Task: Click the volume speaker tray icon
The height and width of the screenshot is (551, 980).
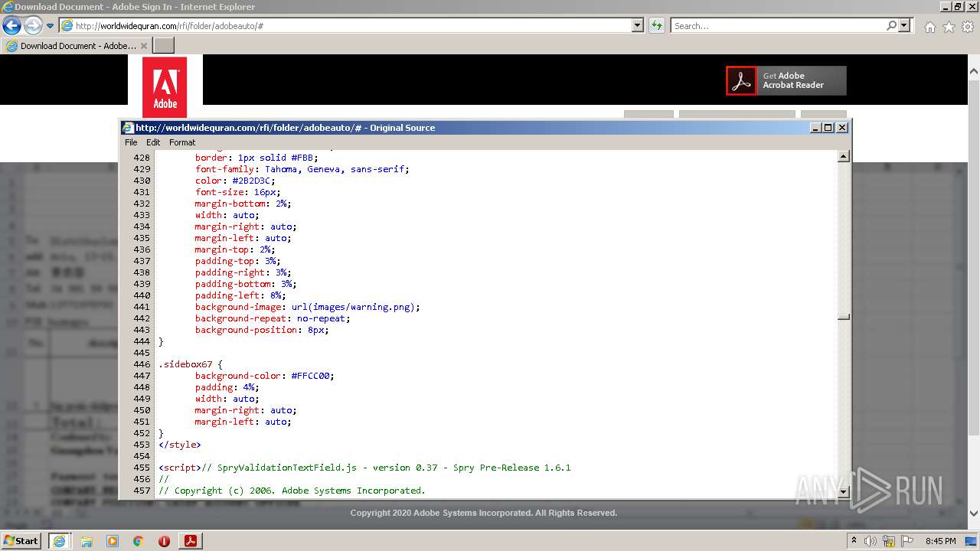Action: (871, 540)
